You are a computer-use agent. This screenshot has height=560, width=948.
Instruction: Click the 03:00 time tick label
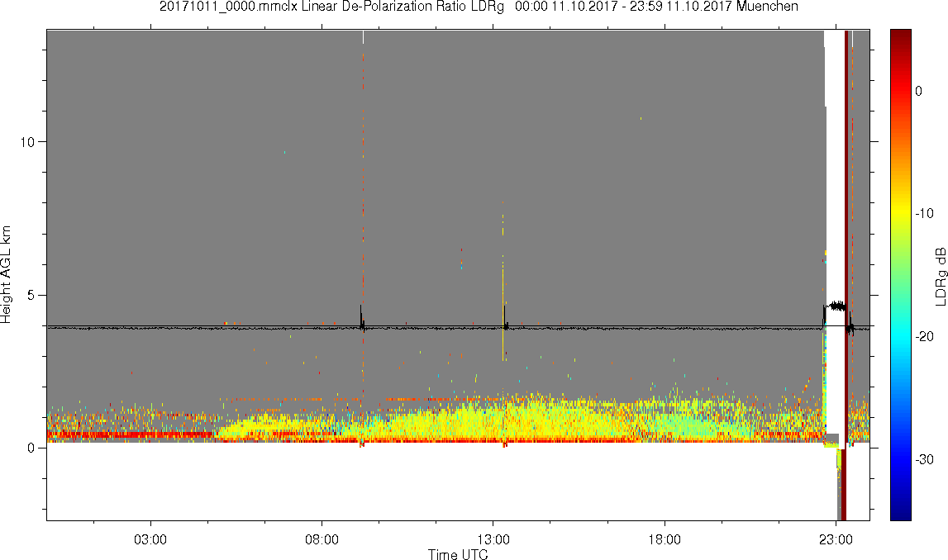point(150,539)
